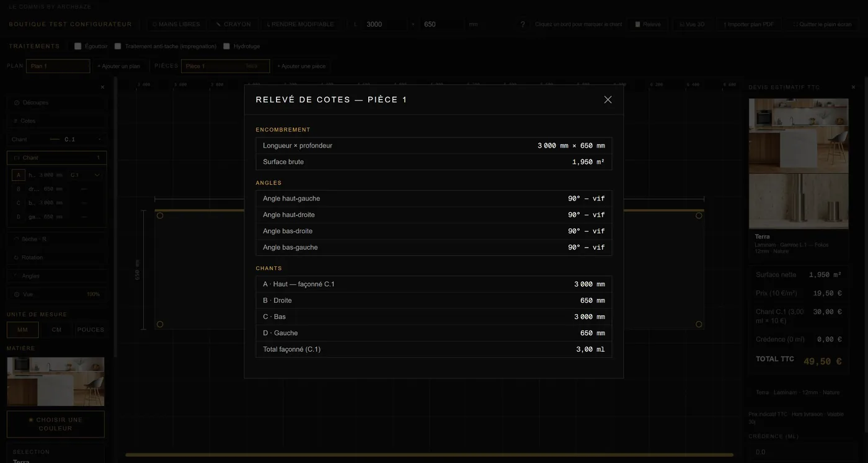The width and height of the screenshot is (868, 463).
Task: Close the Devis estimatif panel
Action: tap(853, 88)
